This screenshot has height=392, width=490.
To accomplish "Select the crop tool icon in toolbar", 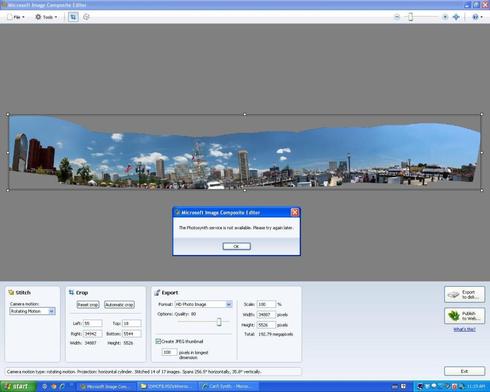I will pyautogui.click(x=73, y=17).
